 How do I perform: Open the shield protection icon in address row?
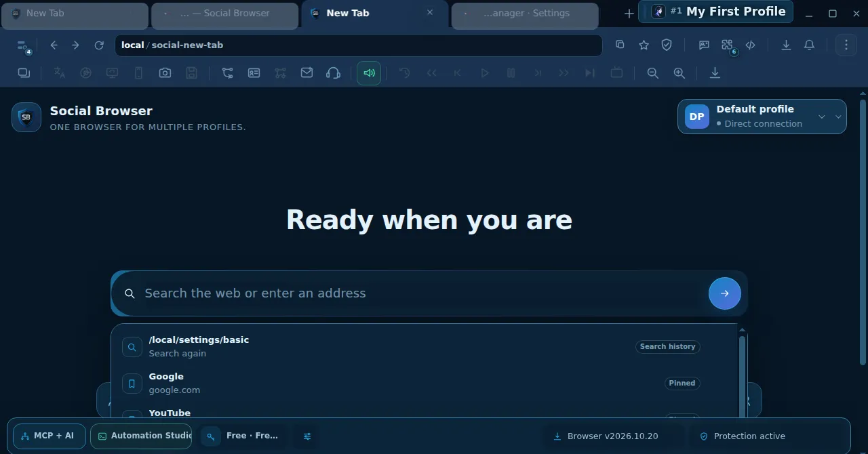tap(667, 45)
